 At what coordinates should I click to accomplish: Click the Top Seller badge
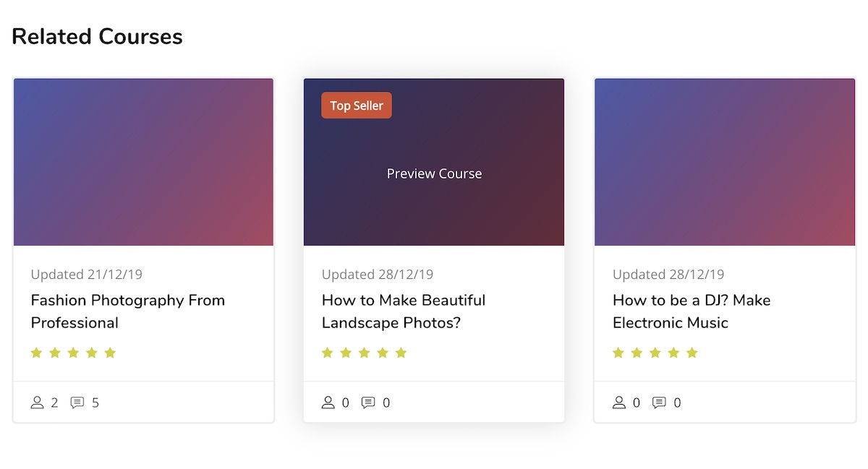(x=357, y=106)
